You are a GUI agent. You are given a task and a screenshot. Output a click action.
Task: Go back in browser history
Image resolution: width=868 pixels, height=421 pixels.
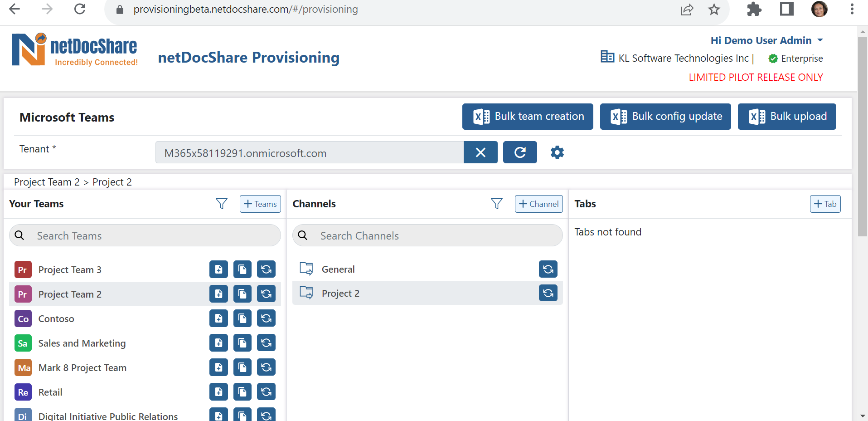[x=15, y=9]
